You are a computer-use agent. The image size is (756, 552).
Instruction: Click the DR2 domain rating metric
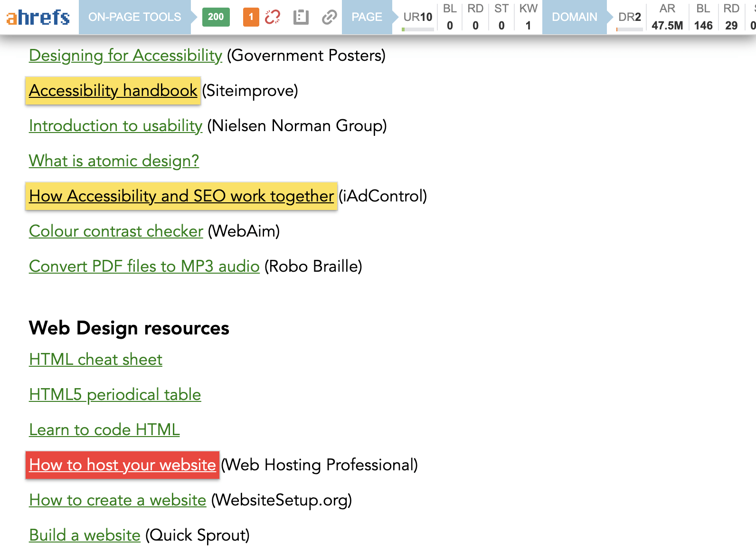point(629,17)
